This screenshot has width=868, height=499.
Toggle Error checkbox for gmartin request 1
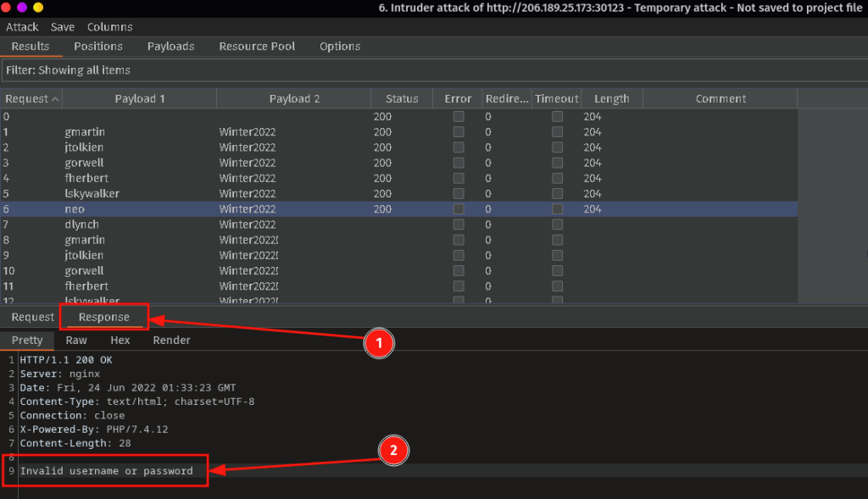coord(459,132)
